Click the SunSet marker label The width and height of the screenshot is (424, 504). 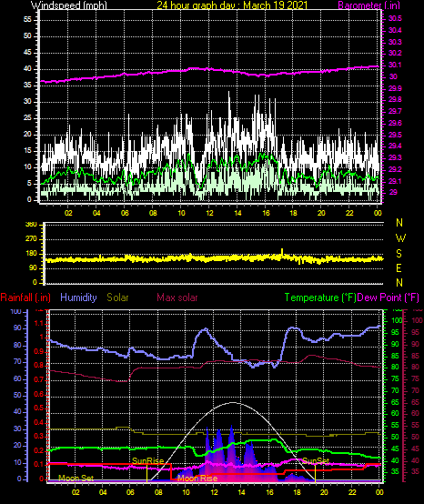point(316,461)
